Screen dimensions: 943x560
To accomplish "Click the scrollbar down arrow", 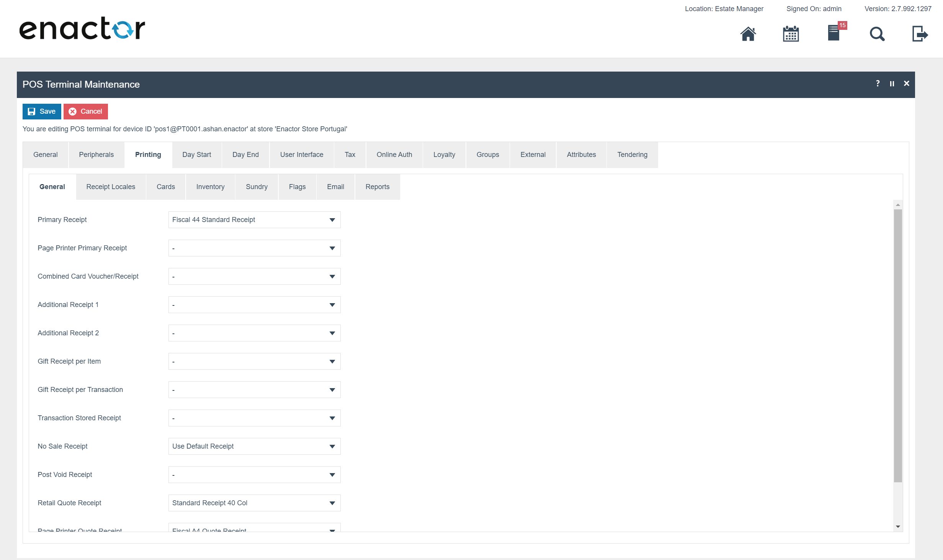I will point(898,527).
